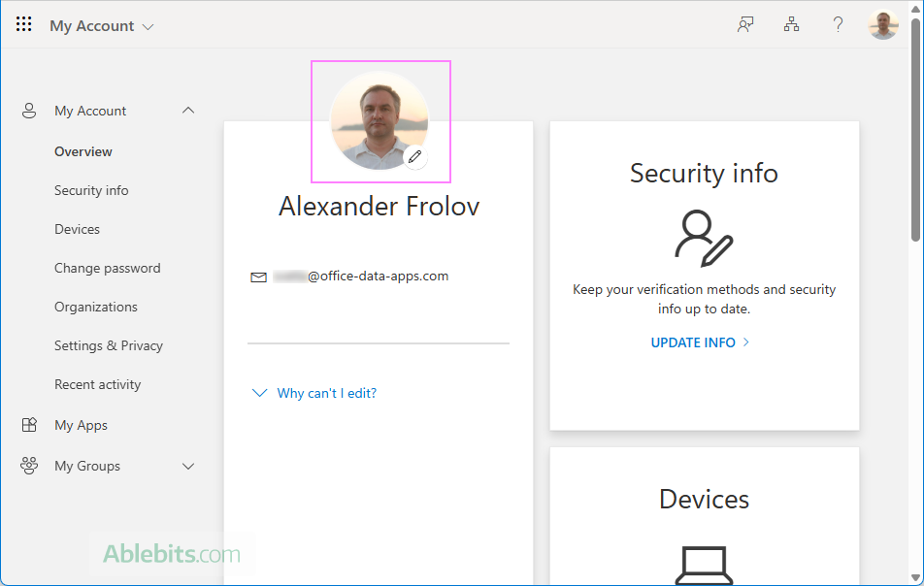Select Devices in the sidebar

coord(77,229)
